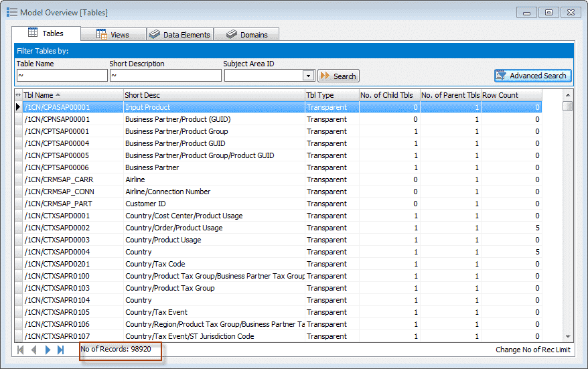Focus the Short Description filter field
This screenshot has height=369, width=588.
(x=165, y=76)
